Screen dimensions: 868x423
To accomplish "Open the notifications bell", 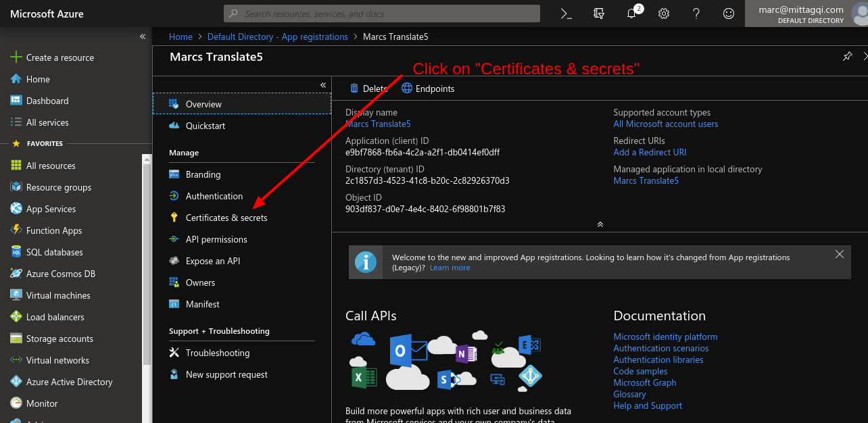I will click(x=632, y=14).
